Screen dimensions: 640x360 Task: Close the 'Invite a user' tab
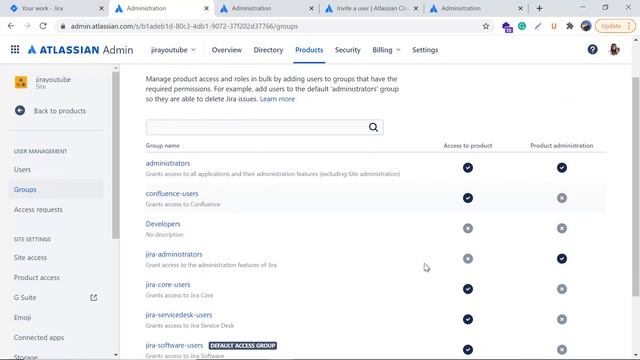click(x=416, y=8)
